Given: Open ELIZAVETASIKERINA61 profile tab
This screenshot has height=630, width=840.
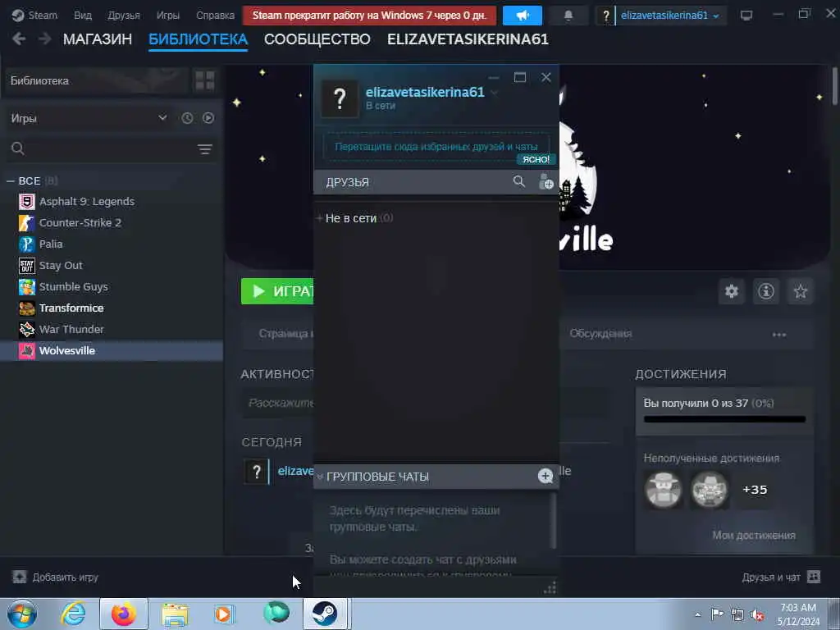Looking at the screenshot, I should pyautogui.click(x=468, y=39).
